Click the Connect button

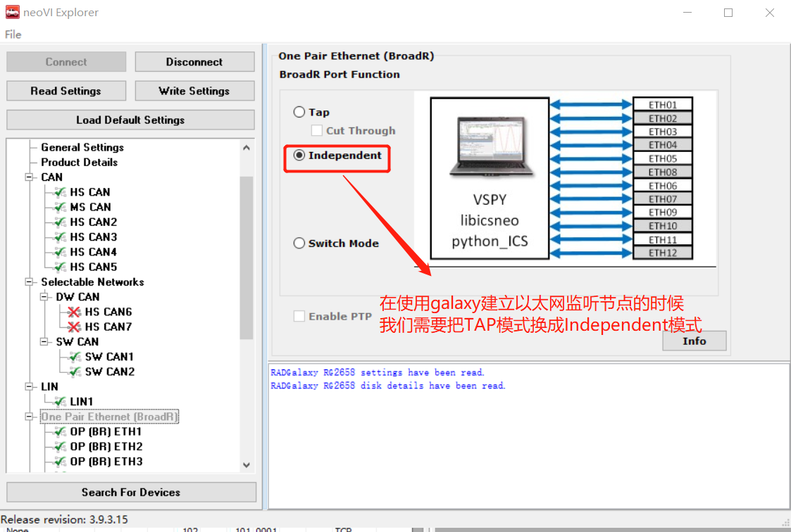66,62
